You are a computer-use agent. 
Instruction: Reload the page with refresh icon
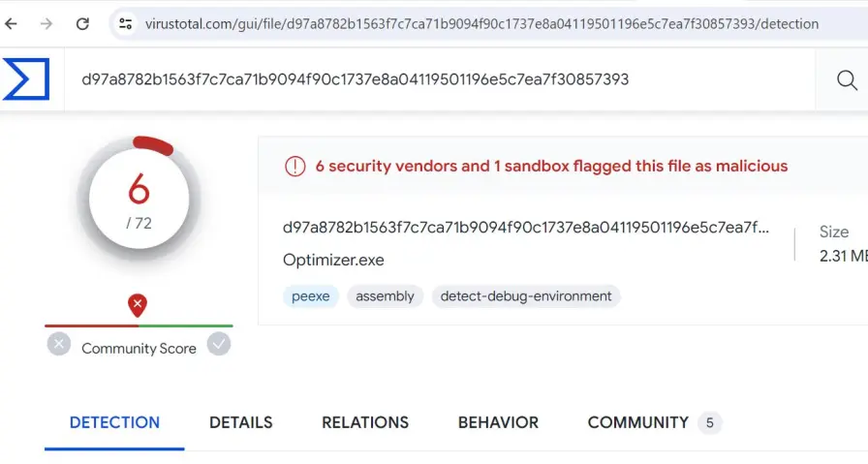point(82,24)
